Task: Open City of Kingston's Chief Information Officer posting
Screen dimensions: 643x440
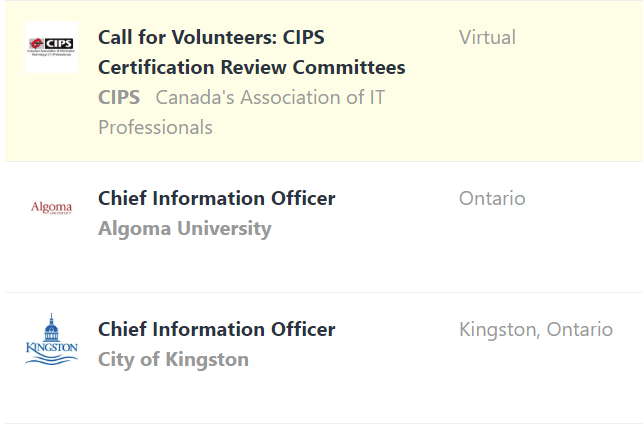Action: (x=216, y=329)
